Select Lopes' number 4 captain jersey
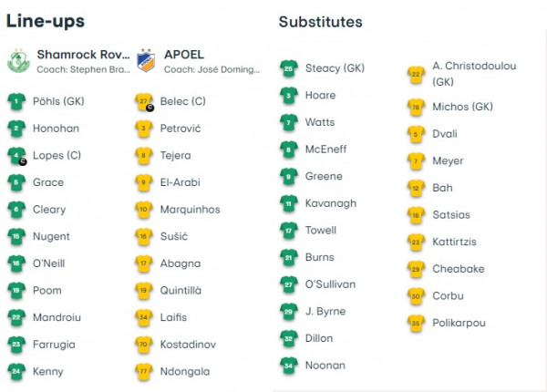 point(17,156)
